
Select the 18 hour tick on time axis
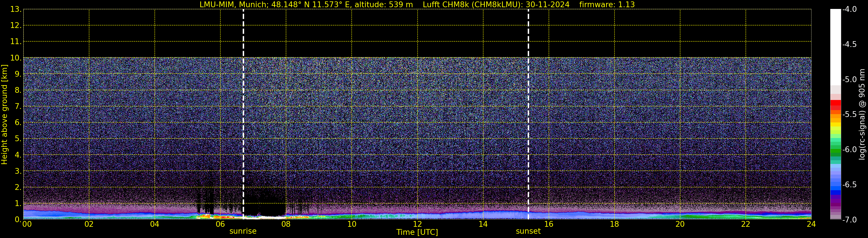tap(614, 224)
